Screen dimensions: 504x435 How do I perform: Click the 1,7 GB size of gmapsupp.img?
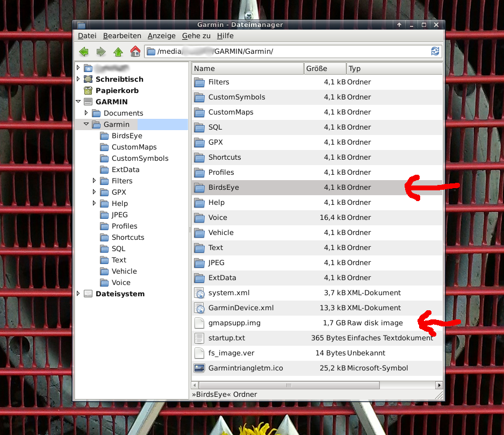(x=334, y=323)
